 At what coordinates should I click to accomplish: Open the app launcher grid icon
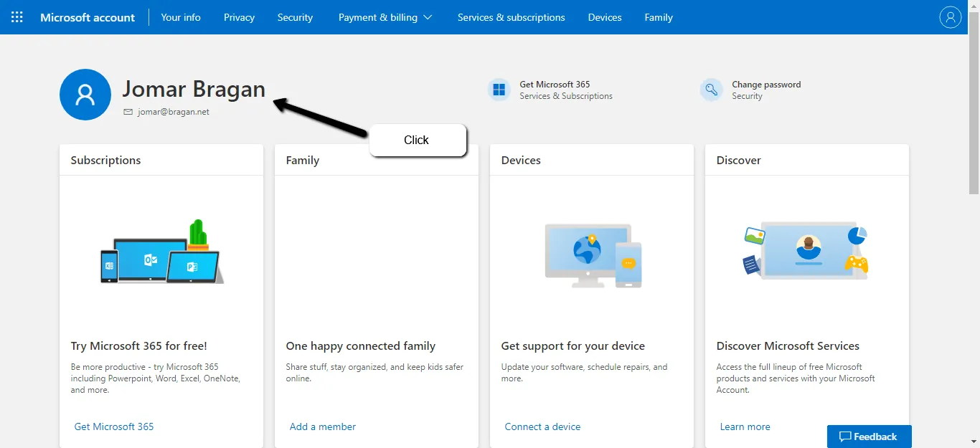pyautogui.click(x=17, y=17)
